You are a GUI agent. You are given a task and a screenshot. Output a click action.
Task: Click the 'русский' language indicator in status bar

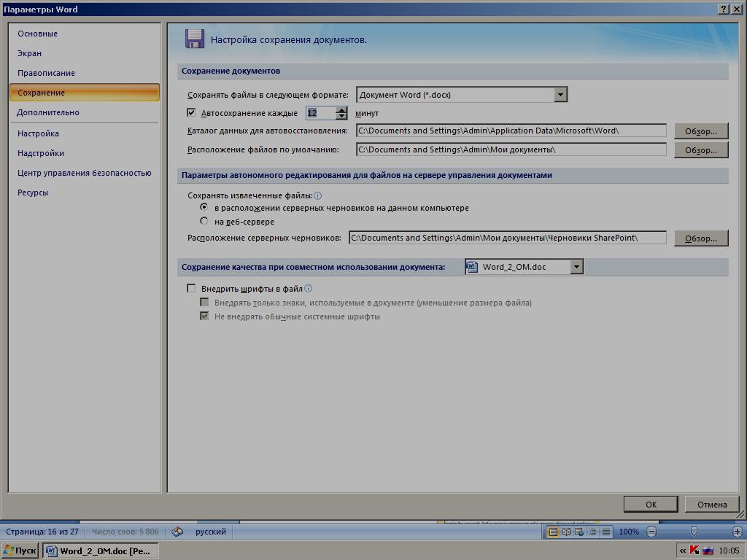coord(211,532)
